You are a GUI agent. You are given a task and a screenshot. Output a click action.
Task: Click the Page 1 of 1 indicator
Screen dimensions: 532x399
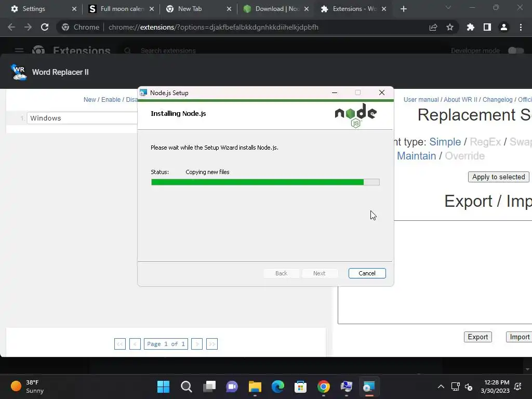click(x=166, y=344)
